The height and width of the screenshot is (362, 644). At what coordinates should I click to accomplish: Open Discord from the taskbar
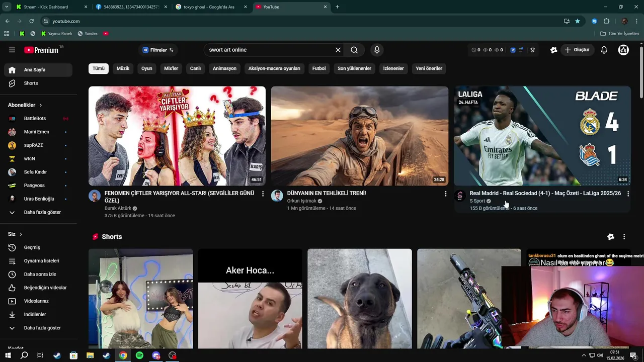point(156,355)
